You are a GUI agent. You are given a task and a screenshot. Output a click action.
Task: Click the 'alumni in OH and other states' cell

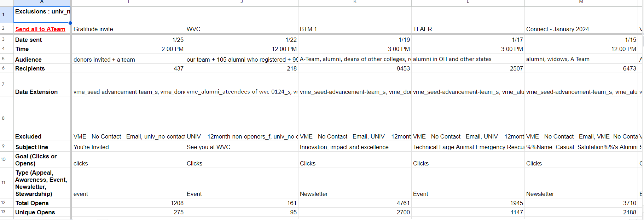468,59
